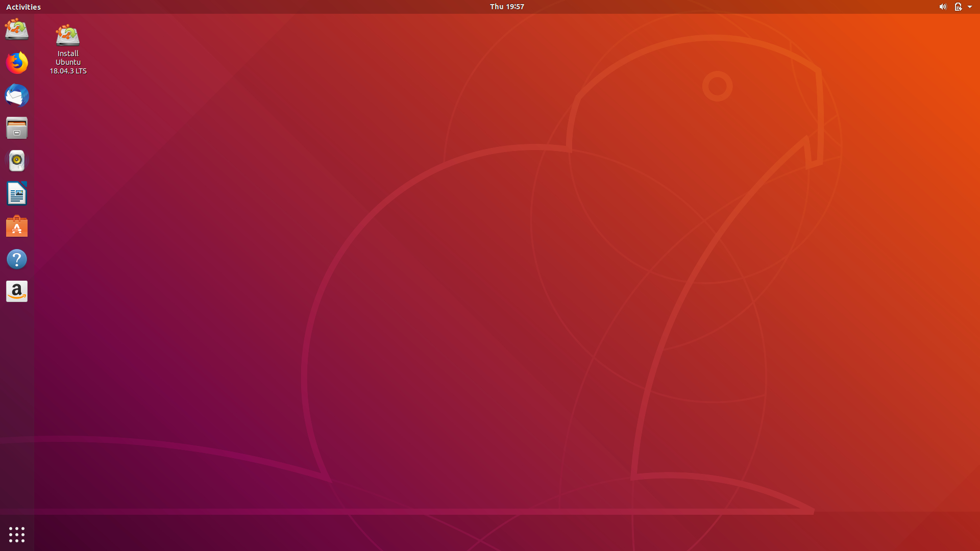Open Firefox from the dock
Viewport: 980px width, 551px height.
17,63
